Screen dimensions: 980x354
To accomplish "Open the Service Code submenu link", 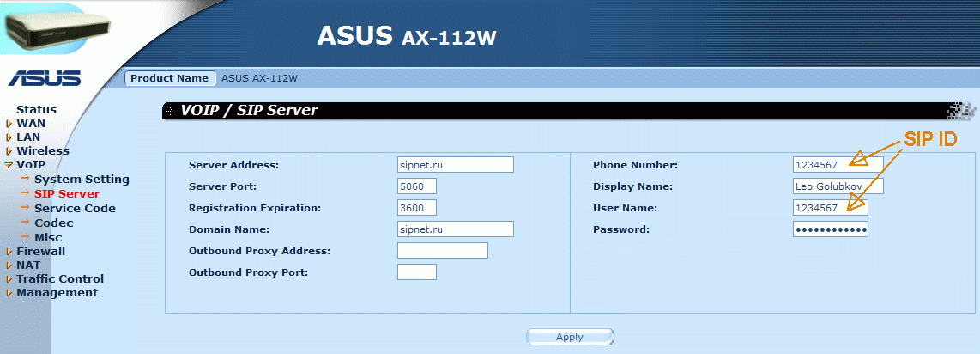I will click(75, 208).
